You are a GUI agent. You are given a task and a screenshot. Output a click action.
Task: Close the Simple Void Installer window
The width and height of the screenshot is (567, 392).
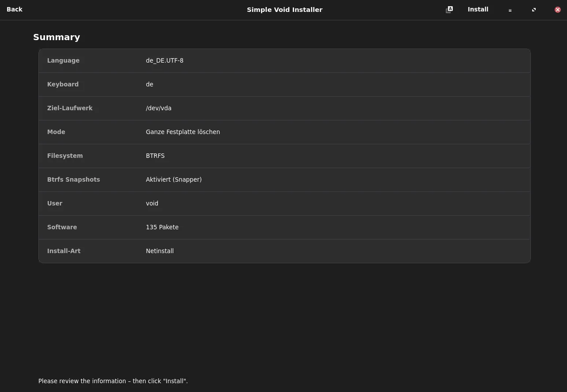pos(558,10)
